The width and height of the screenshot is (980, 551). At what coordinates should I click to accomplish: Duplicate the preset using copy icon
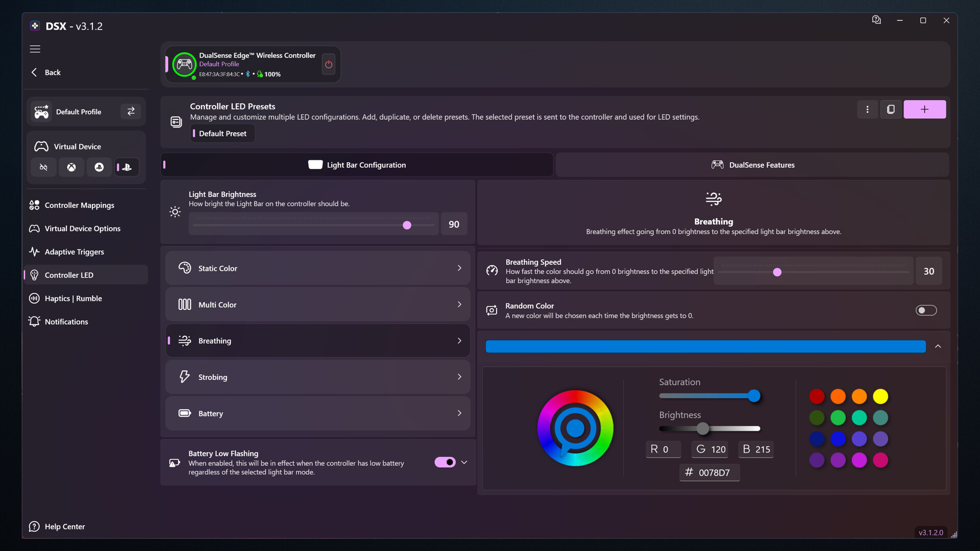click(890, 109)
